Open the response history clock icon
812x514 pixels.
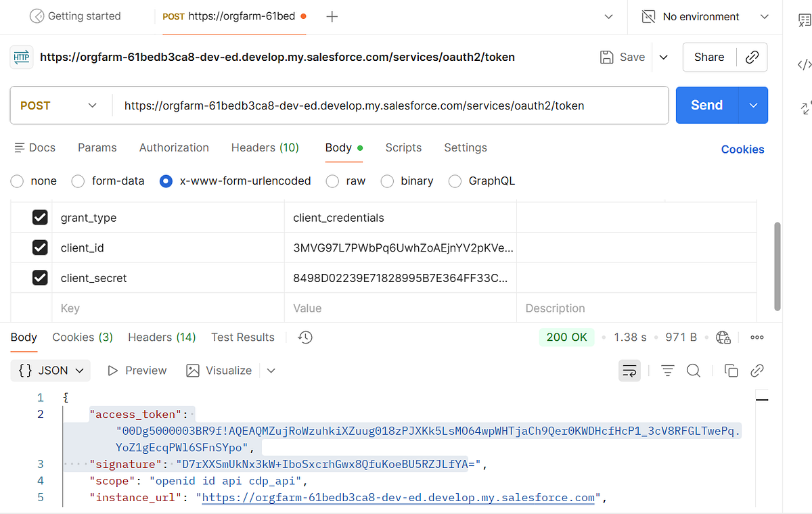[x=305, y=337]
